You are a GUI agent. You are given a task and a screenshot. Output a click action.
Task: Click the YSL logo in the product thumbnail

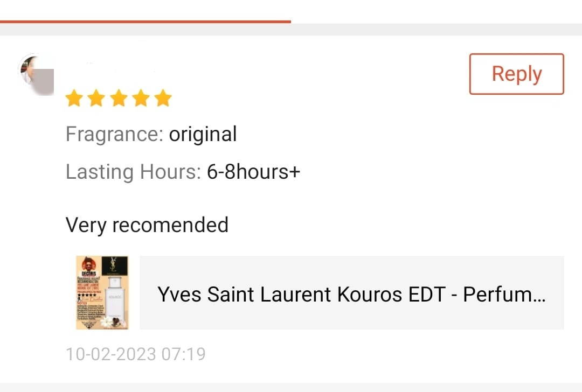pos(114,266)
